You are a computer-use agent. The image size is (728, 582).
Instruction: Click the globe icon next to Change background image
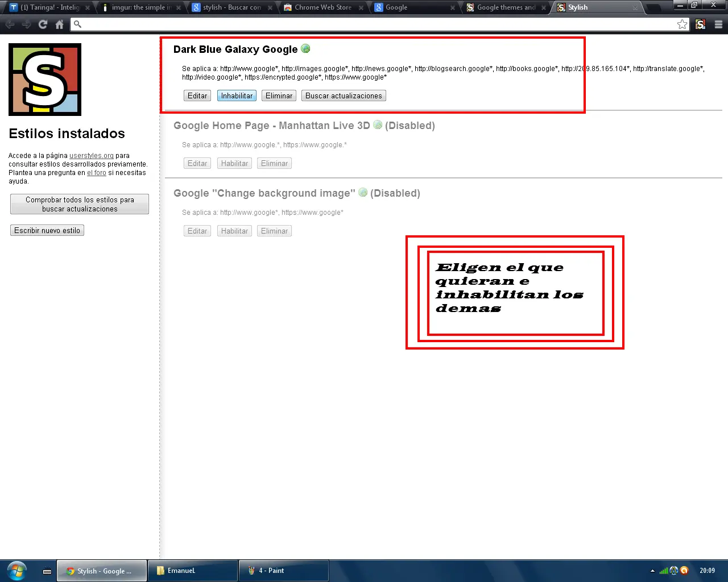pos(363,192)
